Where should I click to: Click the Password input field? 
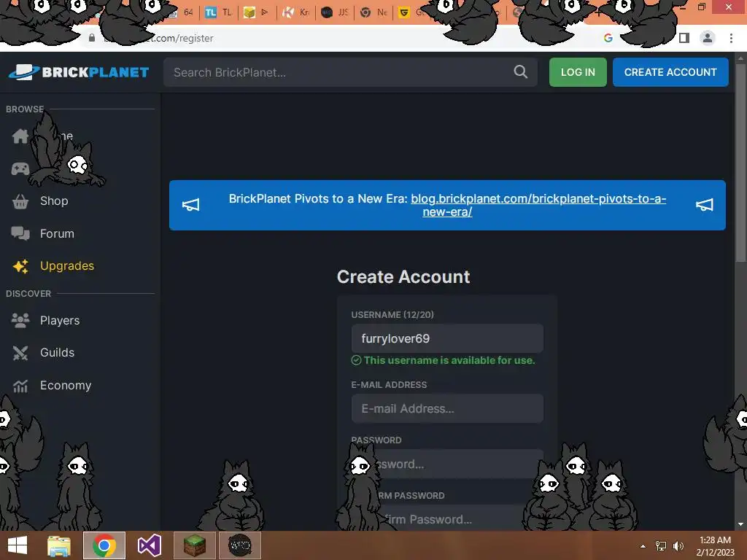[447, 464]
